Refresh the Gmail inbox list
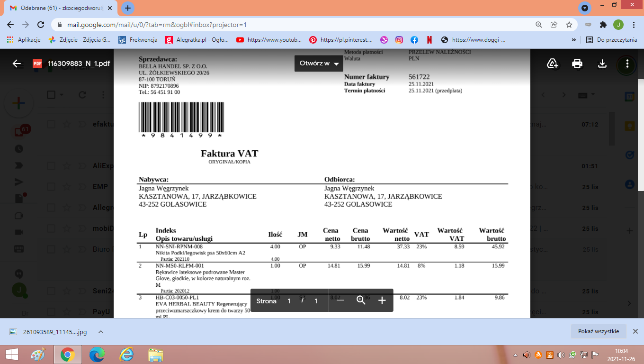Image resolution: width=644 pixels, height=364 pixels. tap(82, 95)
